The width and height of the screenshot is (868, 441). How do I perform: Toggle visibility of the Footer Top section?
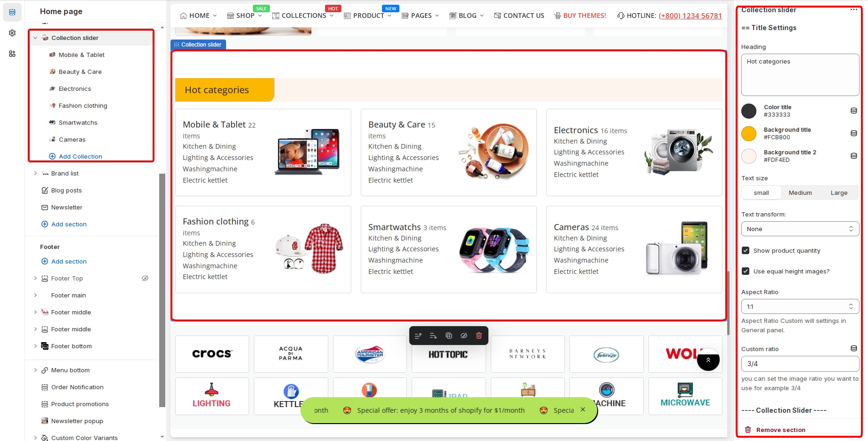pyautogui.click(x=145, y=279)
